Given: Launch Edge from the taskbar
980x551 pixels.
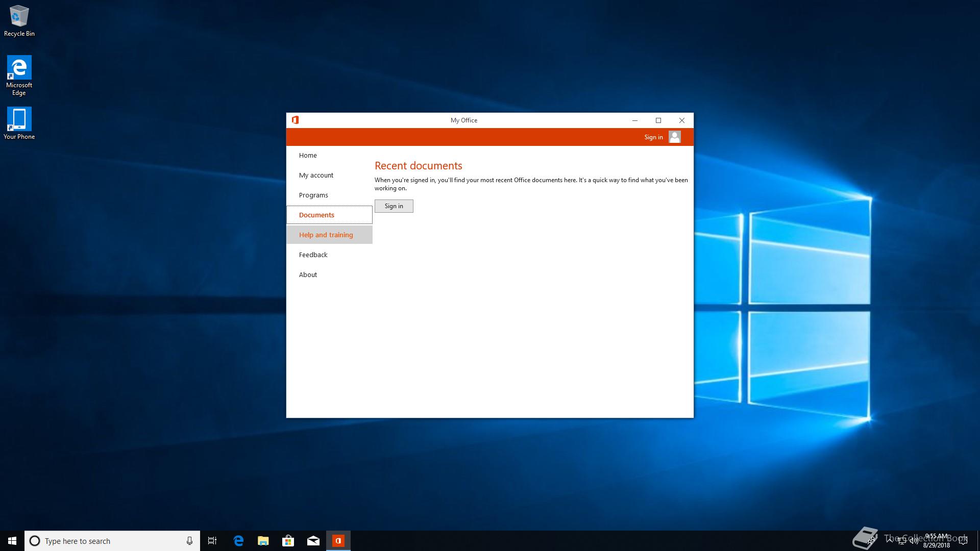Looking at the screenshot, I should click(x=238, y=541).
